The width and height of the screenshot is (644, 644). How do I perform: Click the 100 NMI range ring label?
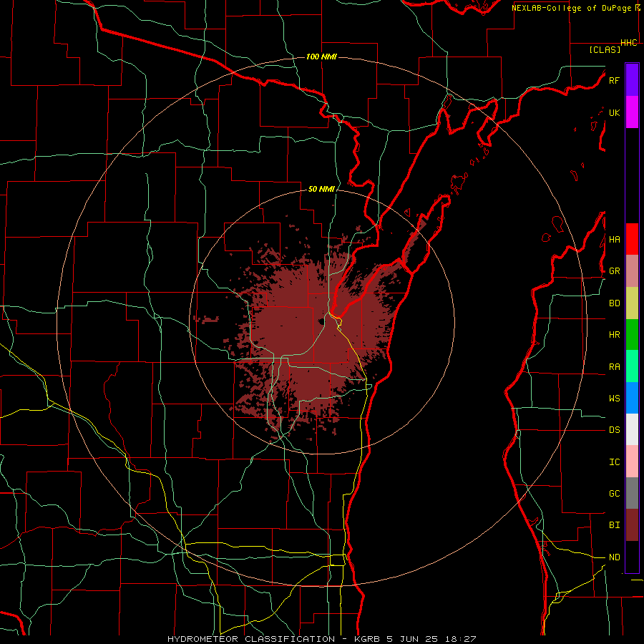click(x=321, y=57)
